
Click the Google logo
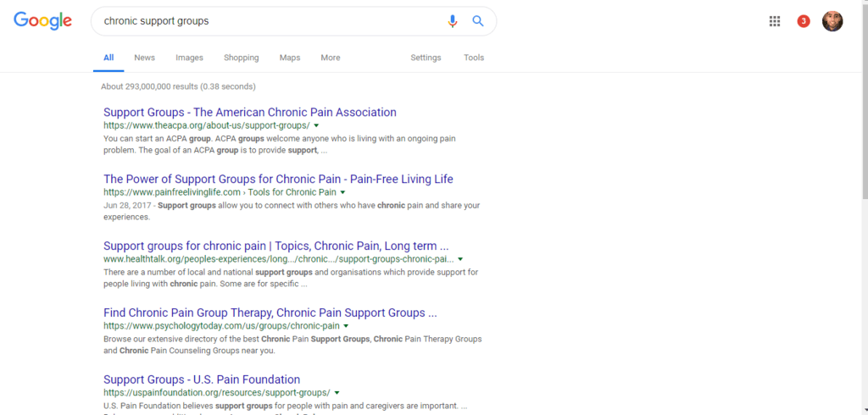42,21
